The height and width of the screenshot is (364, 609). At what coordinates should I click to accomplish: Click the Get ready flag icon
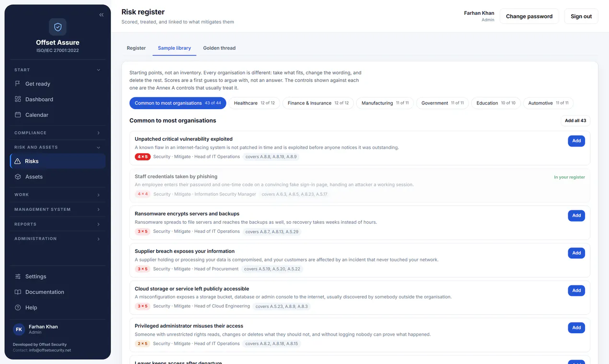coord(18,84)
